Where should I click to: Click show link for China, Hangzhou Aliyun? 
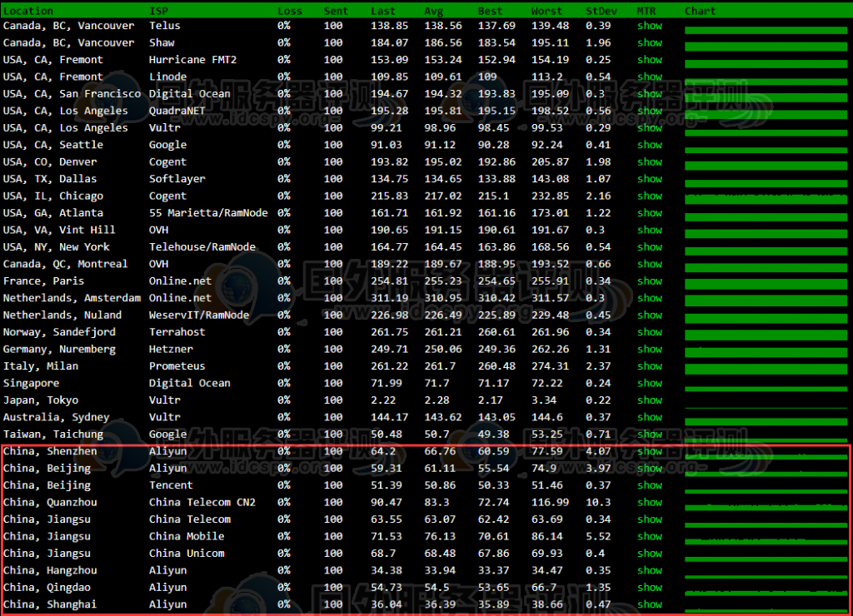pyautogui.click(x=650, y=571)
